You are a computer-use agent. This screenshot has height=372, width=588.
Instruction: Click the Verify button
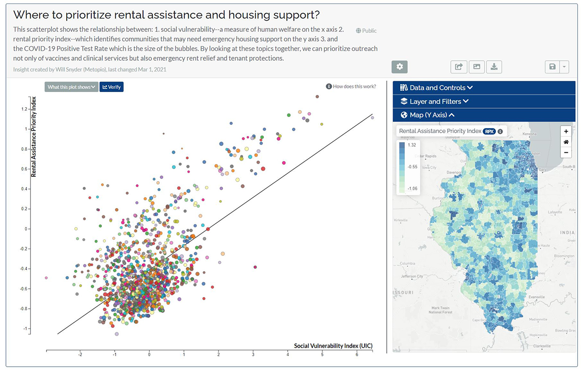112,87
